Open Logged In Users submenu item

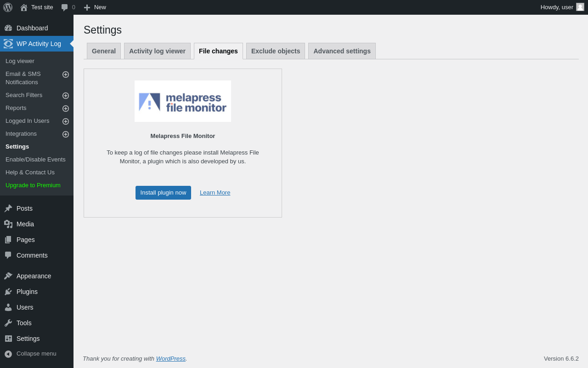click(x=27, y=121)
